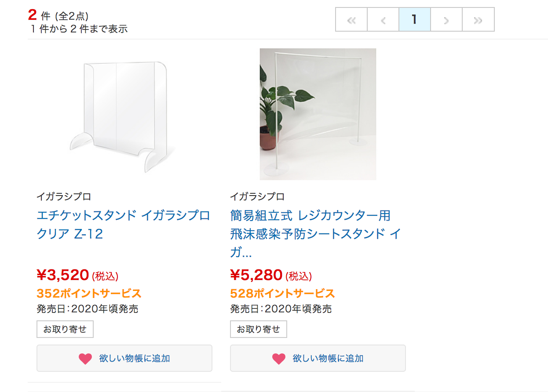Click the previous page single-left chevron
Image resolution: width=548 pixels, height=392 pixels.
[383, 20]
